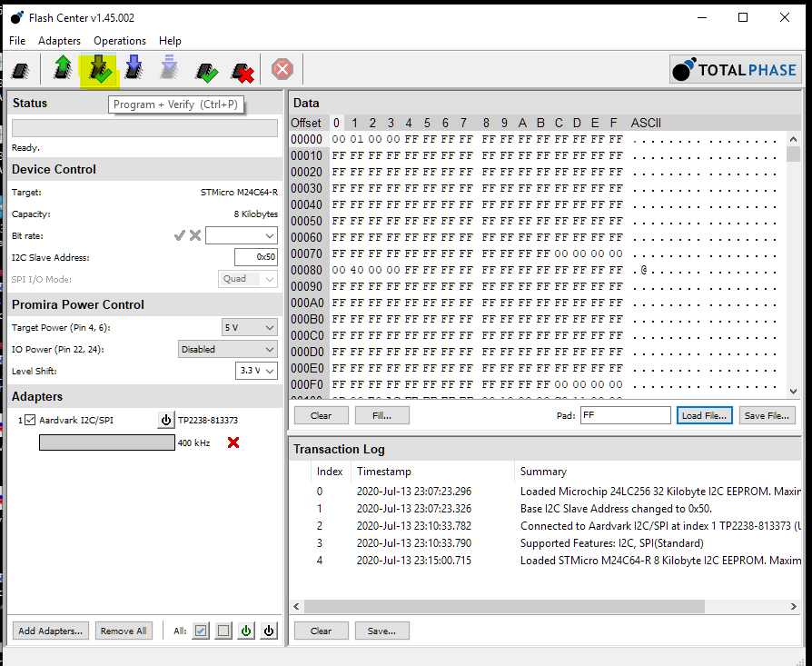
Task: Open the Adapters menu
Action: click(59, 41)
